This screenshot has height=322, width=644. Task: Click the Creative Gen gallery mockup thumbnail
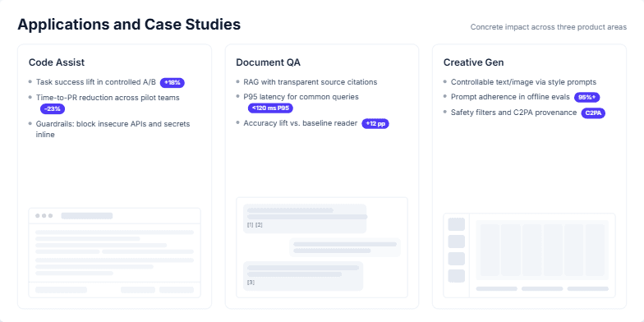529,255
